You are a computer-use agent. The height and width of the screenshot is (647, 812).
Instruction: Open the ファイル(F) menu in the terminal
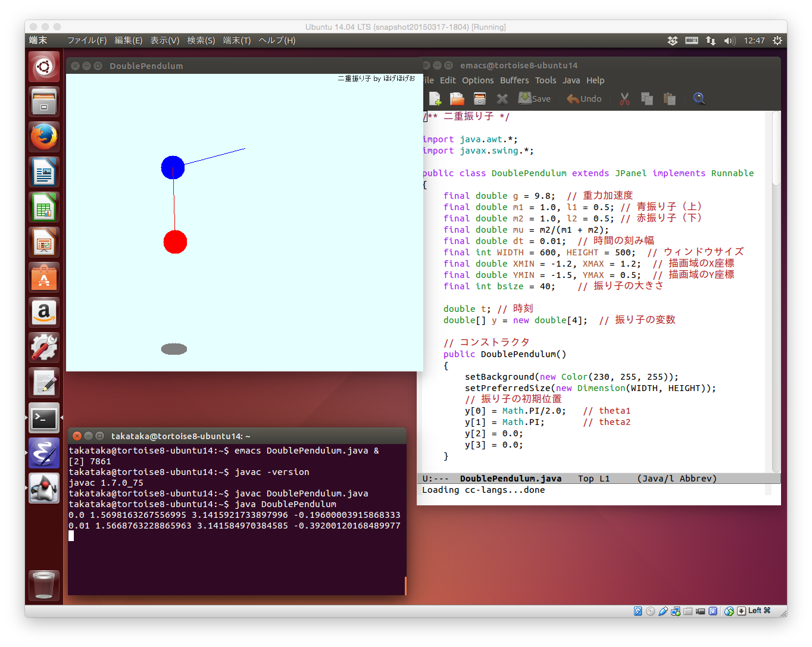coord(87,40)
